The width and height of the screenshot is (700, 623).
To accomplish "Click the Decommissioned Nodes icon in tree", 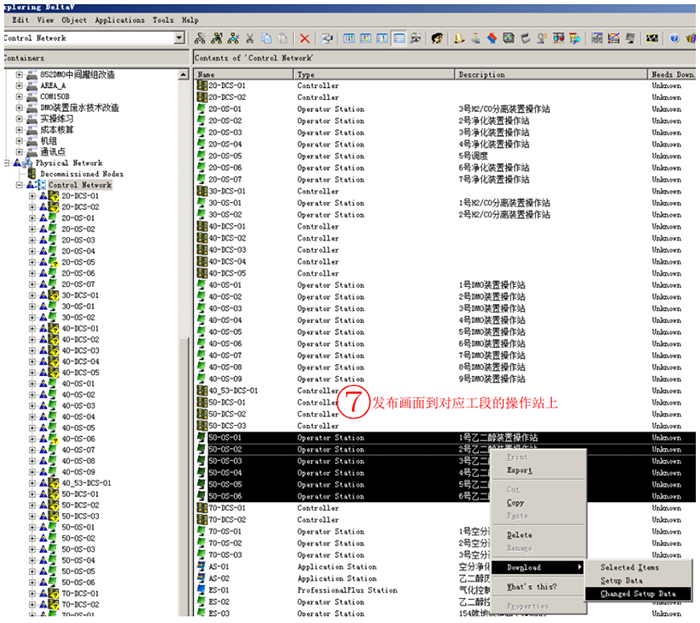I will 33,173.
